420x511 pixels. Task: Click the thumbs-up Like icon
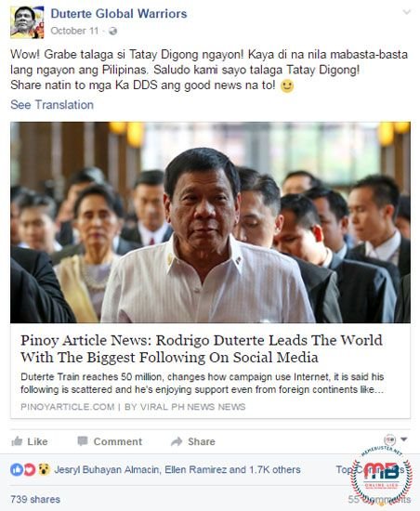17,441
